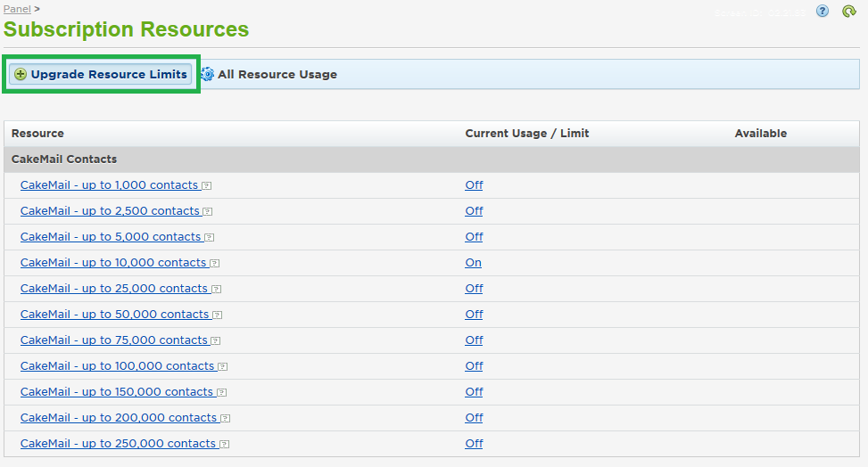Image resolution: width=868 pixels, height=467 pixels.
Task: Click info icon next to 75,000 contacts
Action: tap(216, 341)
